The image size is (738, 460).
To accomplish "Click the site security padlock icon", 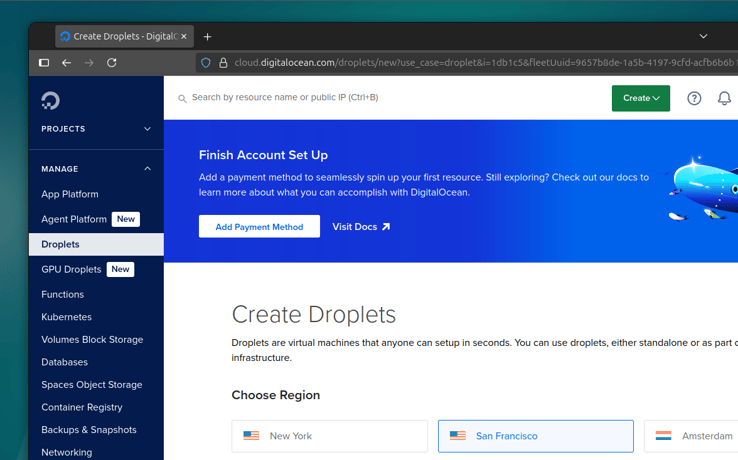I will [224, 63].
